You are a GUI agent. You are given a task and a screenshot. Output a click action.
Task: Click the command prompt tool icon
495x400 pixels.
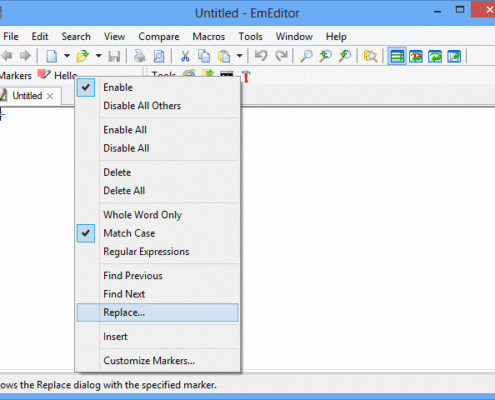pos(227,74)
